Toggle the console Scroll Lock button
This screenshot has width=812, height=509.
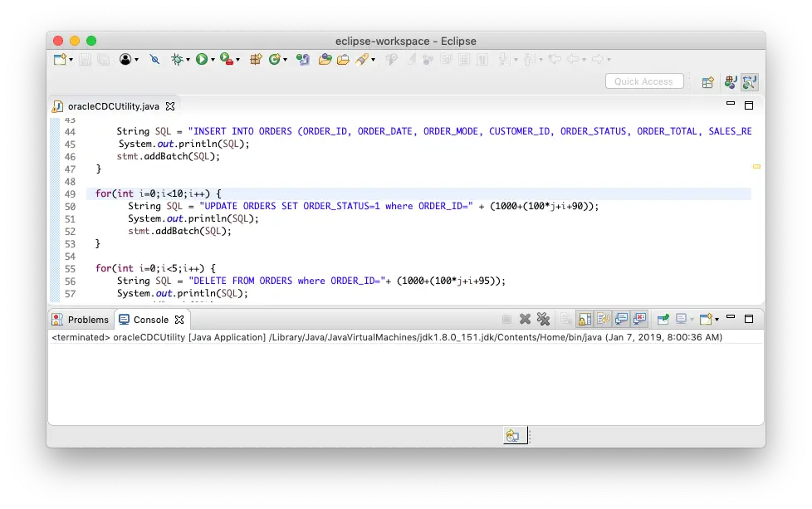point(585,319)
